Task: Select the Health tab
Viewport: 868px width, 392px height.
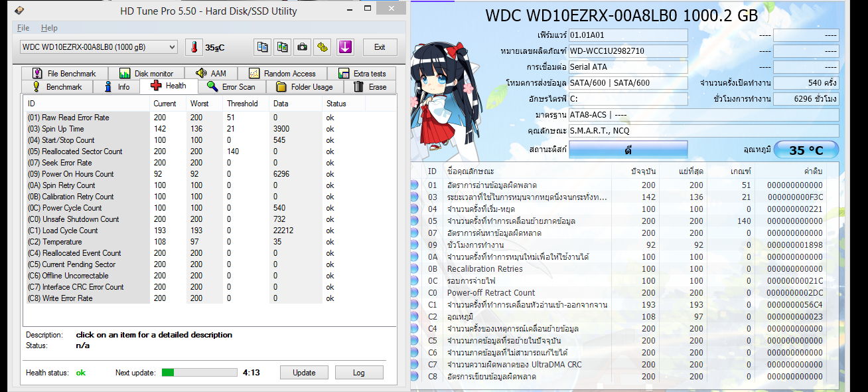Action: coord(169,86)
